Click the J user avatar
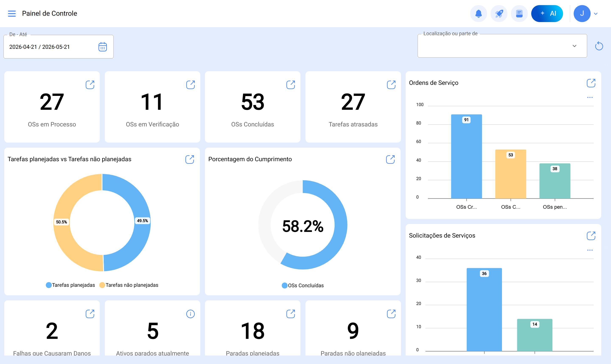Viewport: 611px width, 364px height. [582, 14]
